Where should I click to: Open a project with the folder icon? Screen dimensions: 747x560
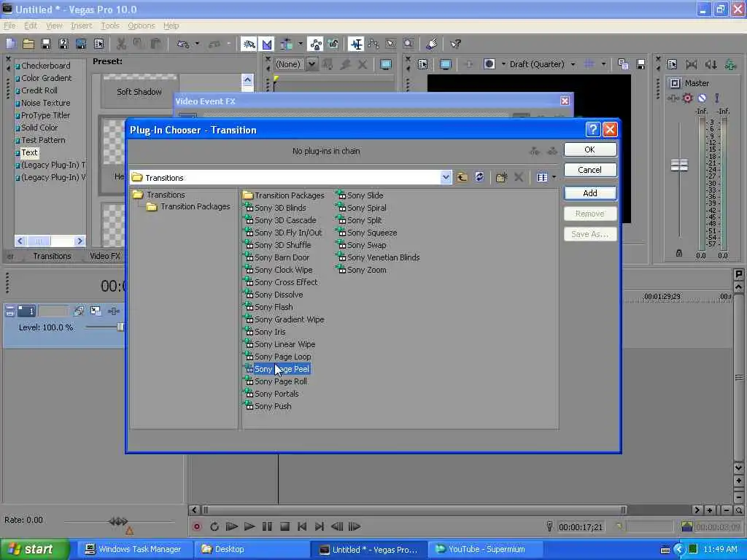tap(28, 44)
